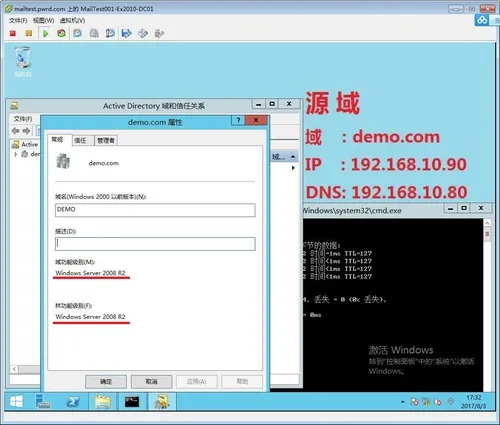This screenshot has width=500, height=425.
Task: Switch to the cmd.exe taskbar icon
Action: (132, 402)
